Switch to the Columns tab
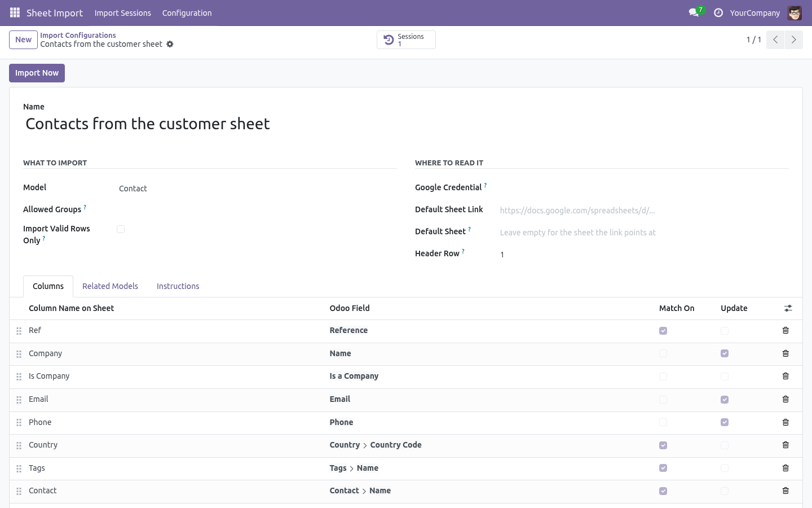The image size is (812, 508). tap(48, 286)
